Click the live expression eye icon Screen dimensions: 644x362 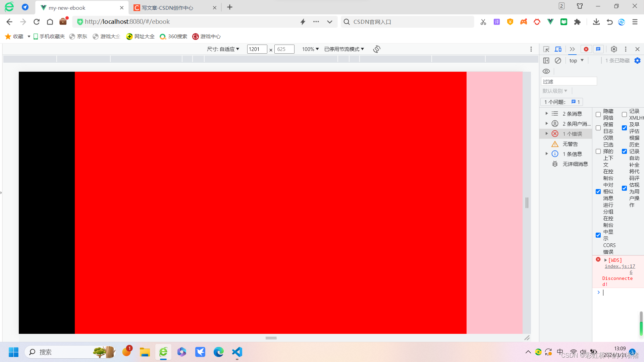546,71
